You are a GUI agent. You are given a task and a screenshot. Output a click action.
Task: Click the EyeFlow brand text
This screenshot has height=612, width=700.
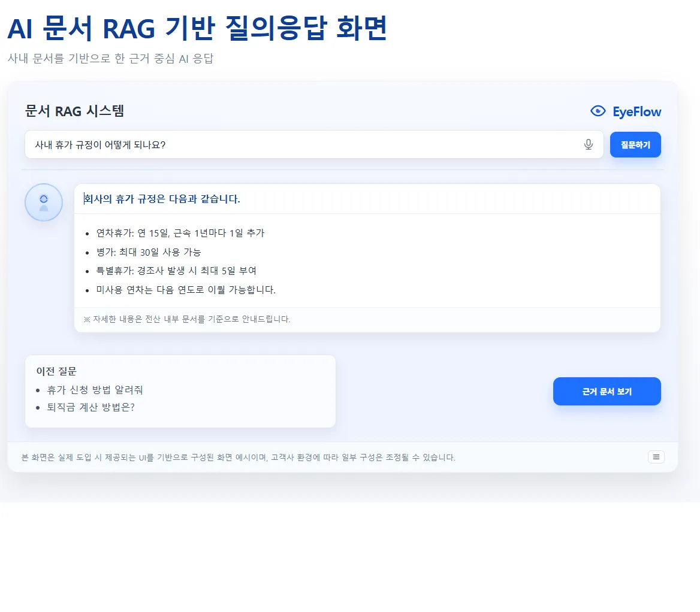point(636,111)
